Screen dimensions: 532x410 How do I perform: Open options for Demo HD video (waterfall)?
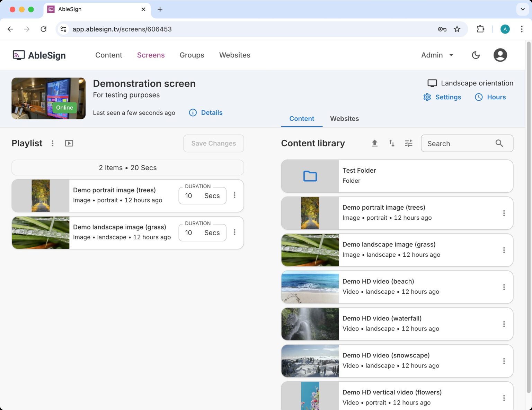click(504, 324)
